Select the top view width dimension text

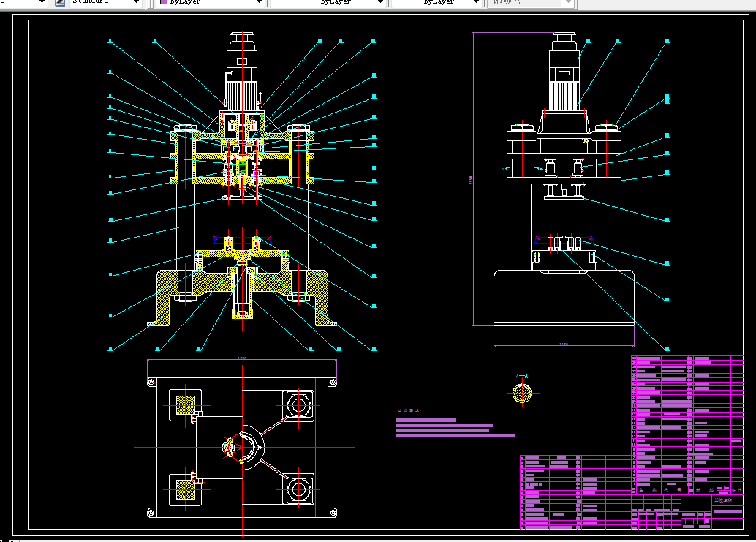pyautogui.click(x=242, y=358)
